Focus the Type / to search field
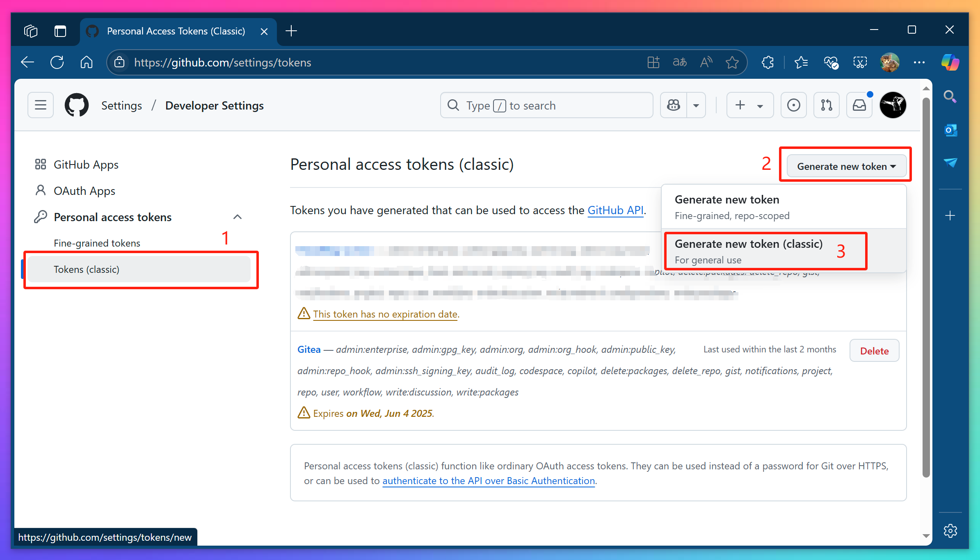Screen dimensions: 980x560 coord(546,105)
